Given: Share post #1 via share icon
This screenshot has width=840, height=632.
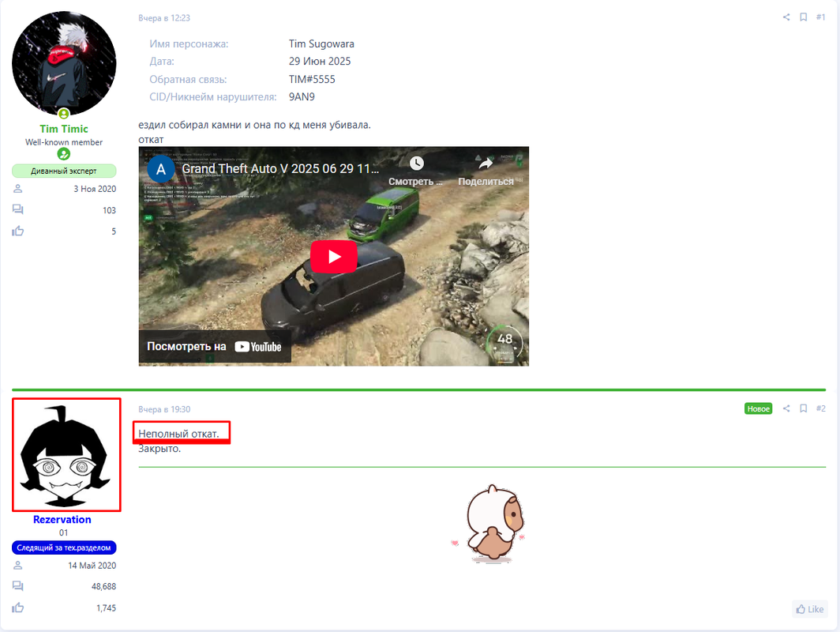Looking at the screenshot, I should [786, 17].
